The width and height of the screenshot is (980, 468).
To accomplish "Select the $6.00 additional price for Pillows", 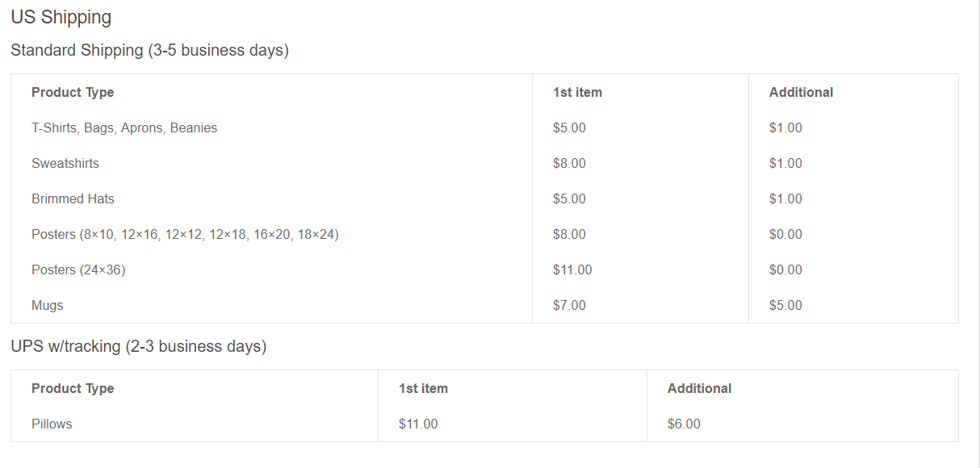I will [x=684, y=424].
